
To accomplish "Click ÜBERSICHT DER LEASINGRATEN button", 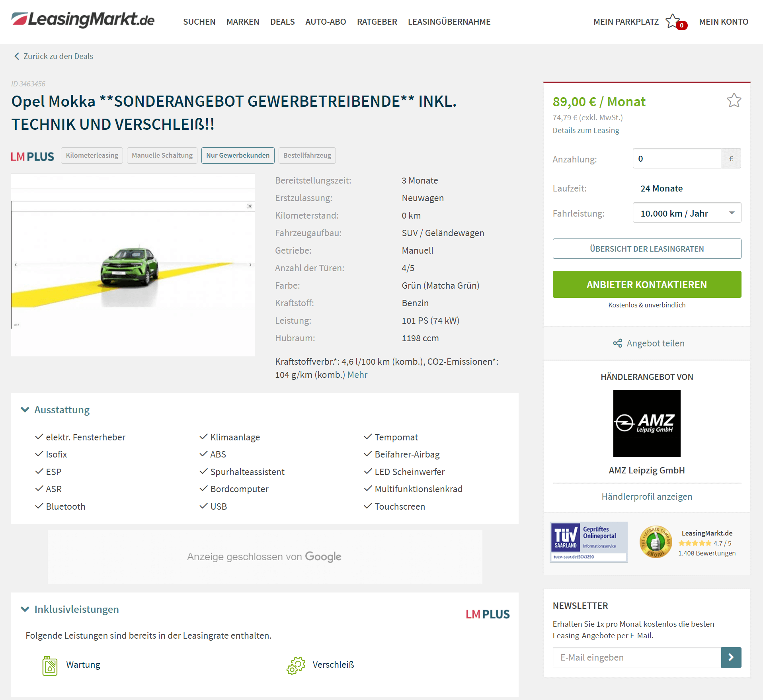I will point(647,249).
